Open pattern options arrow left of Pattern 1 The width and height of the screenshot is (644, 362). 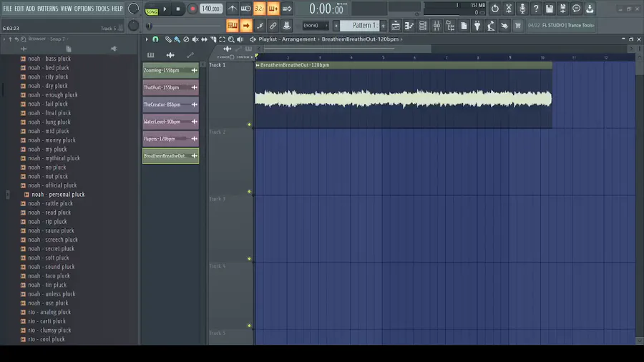[x=336, y=26]
